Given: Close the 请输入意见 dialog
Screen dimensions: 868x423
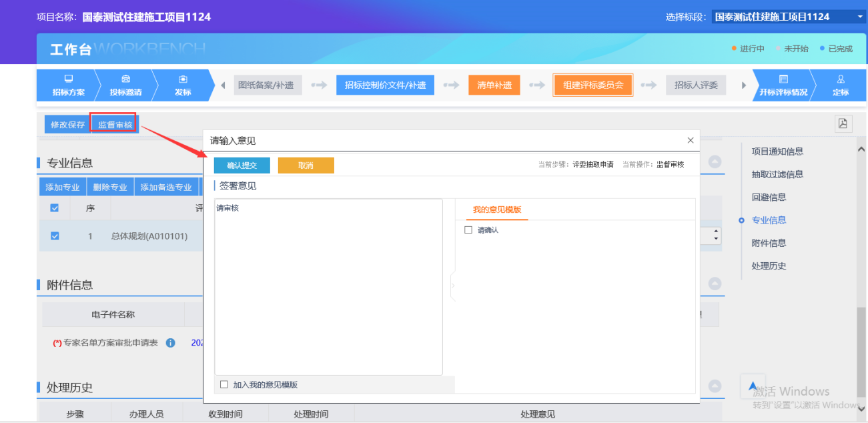Looking at the screenshot, I should pyautogui.click(x=691, y=140).
